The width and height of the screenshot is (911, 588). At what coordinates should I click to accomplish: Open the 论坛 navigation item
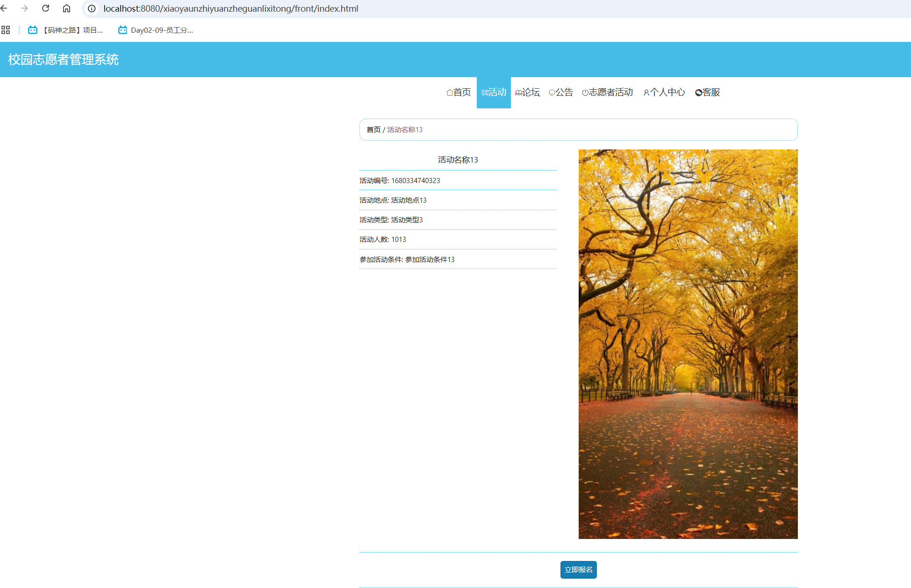point(527,92)
